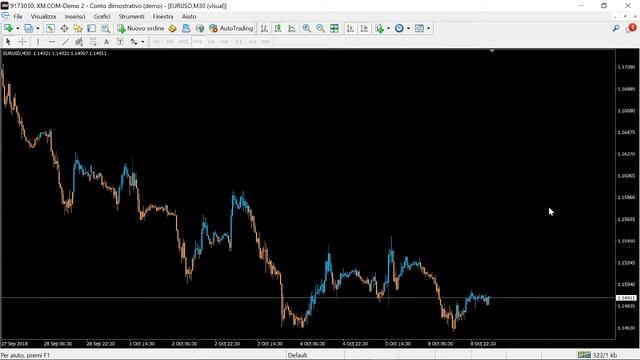Switch chart to Bar Chart mode
This screenshot has height=360, width=640.
264,28
